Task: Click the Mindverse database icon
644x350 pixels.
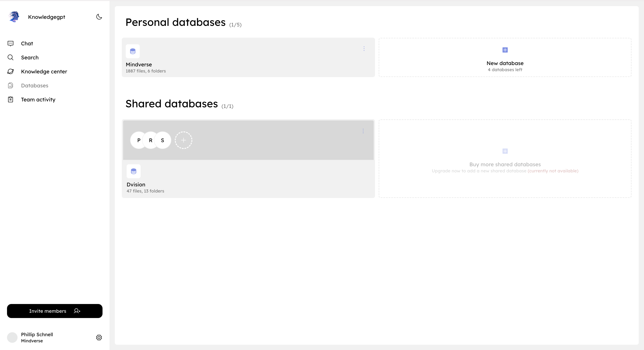Action: [133, 51]
